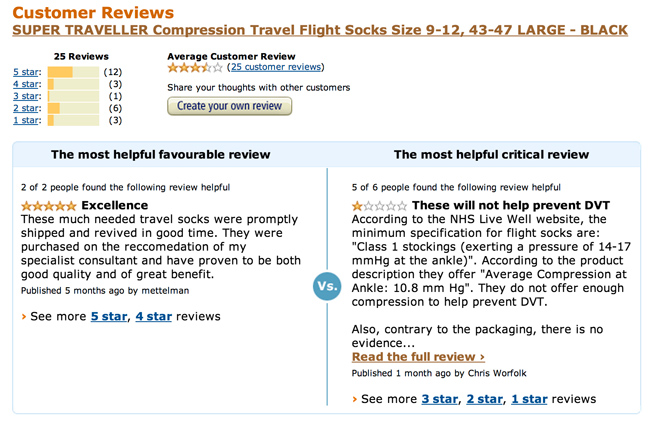
Task: Click the arrow before See more 3 star
Action: [x=355, y=399]
